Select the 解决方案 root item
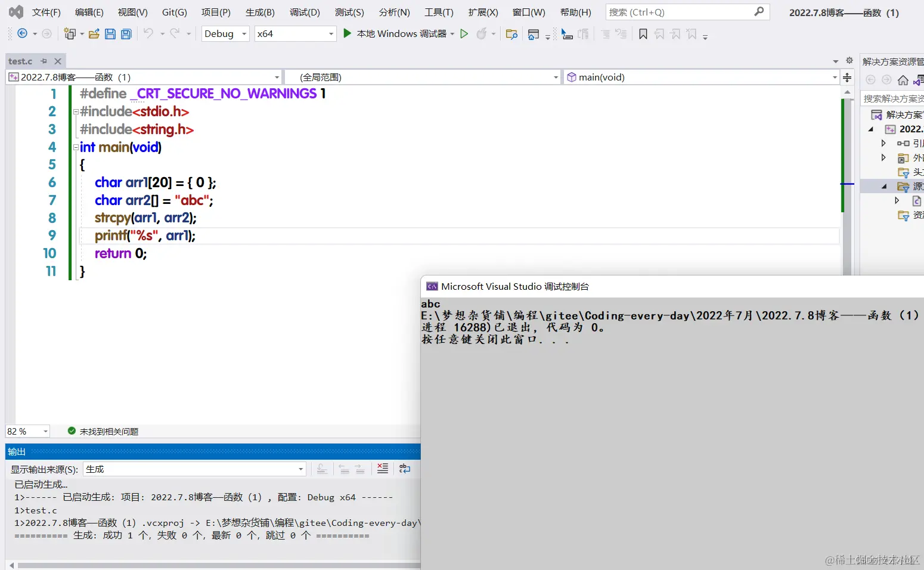The image size is (924, 570). coord(897,114)
